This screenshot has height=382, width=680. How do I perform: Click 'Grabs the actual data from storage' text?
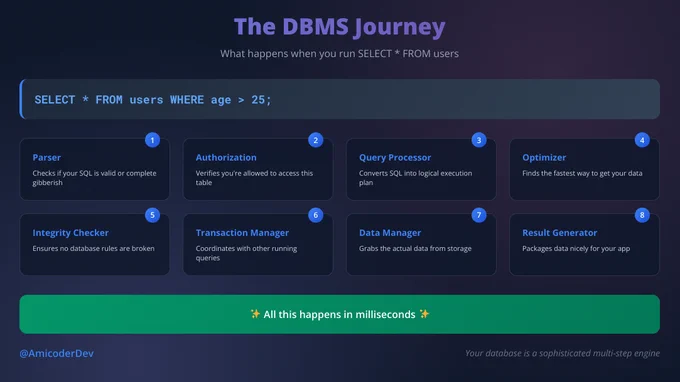(x=415, y=248)
